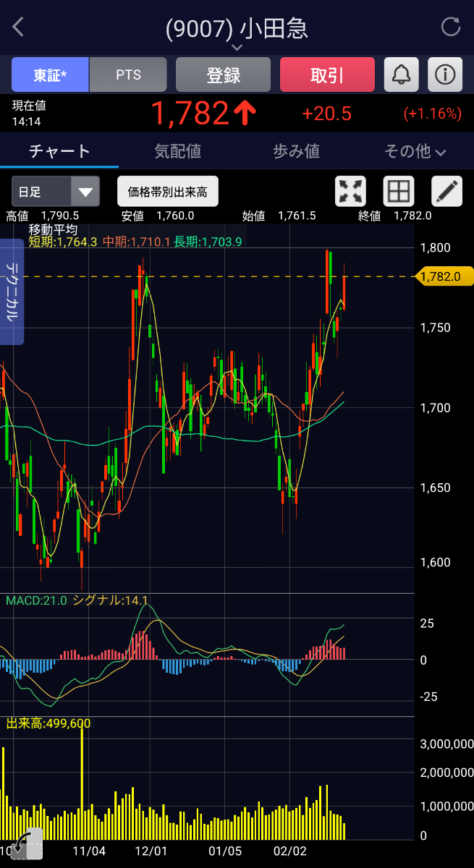Toggle 価格帯別出来高 display

point(167,192)
